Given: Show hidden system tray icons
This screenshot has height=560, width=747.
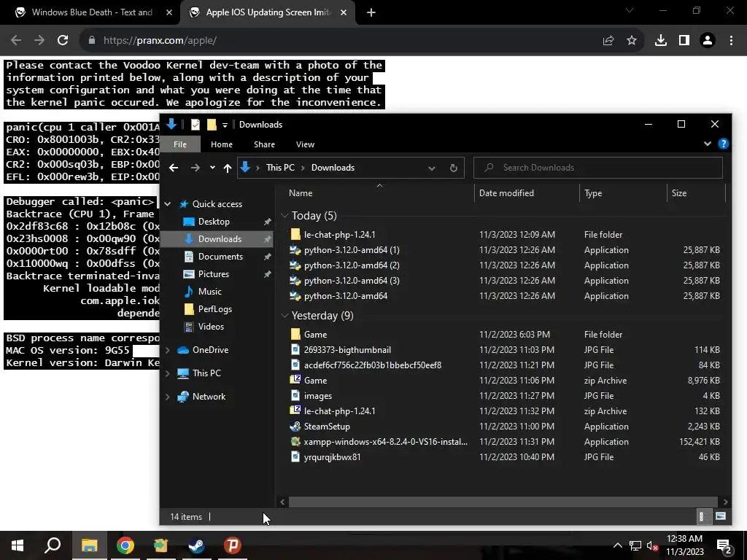Looking at the screenshot, I should click(617, 545).
